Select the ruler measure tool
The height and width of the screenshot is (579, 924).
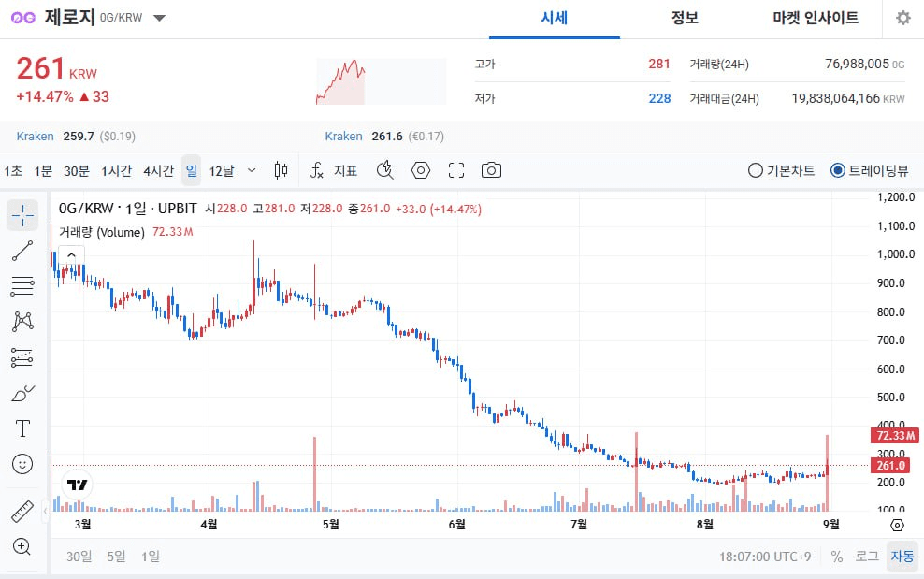[x=22, y=512]
